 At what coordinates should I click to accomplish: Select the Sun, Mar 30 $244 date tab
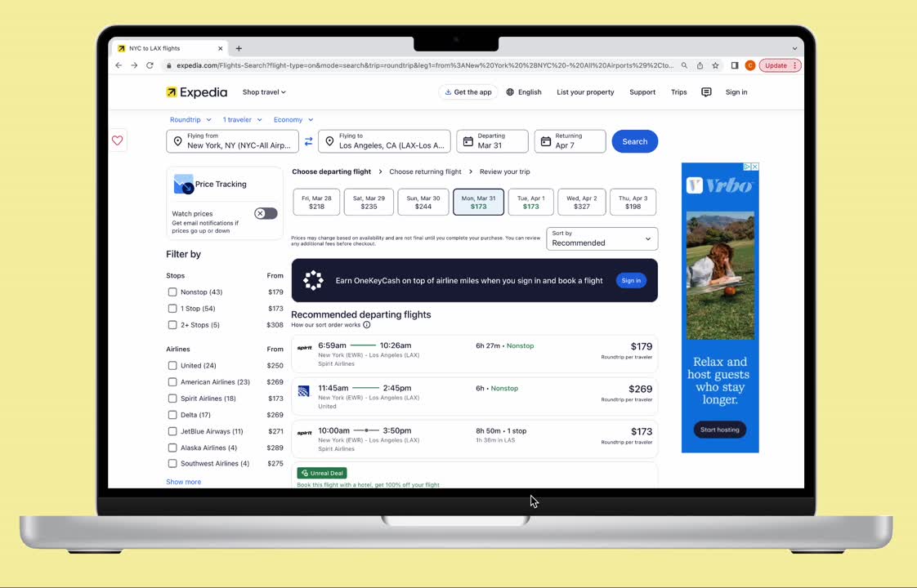click(423, 203)
